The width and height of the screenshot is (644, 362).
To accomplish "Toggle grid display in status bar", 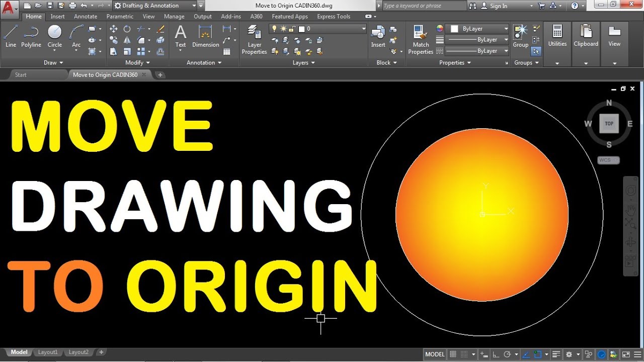I will click(x=453, y=354).
